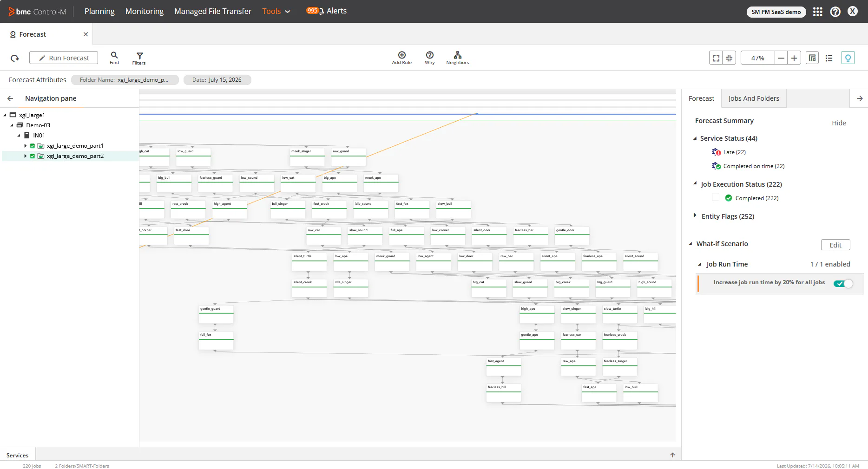
Task: Click the zoom out minus button
Action: (781, 58)
